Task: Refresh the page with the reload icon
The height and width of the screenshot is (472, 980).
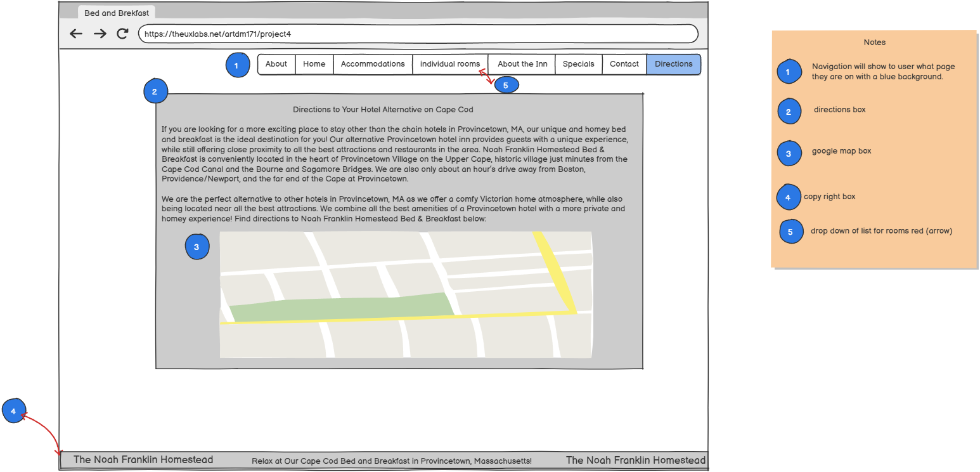Action: [x=122, y=34]
